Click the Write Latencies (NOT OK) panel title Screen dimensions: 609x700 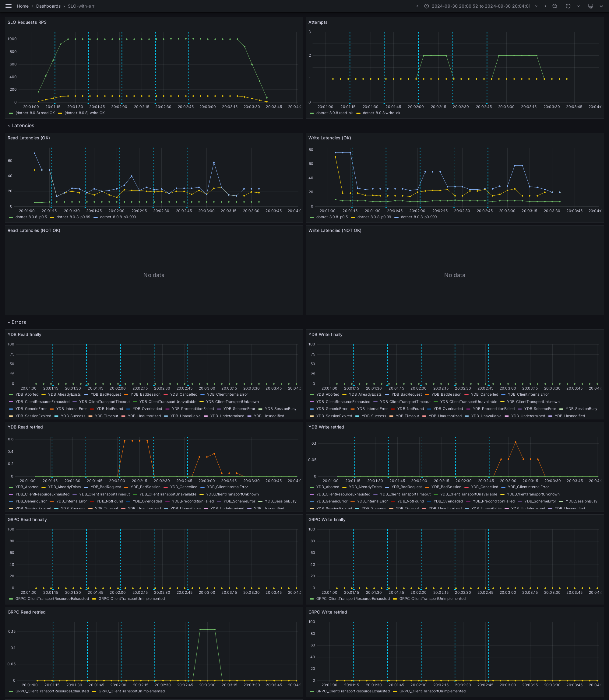(x=335, y=231)
